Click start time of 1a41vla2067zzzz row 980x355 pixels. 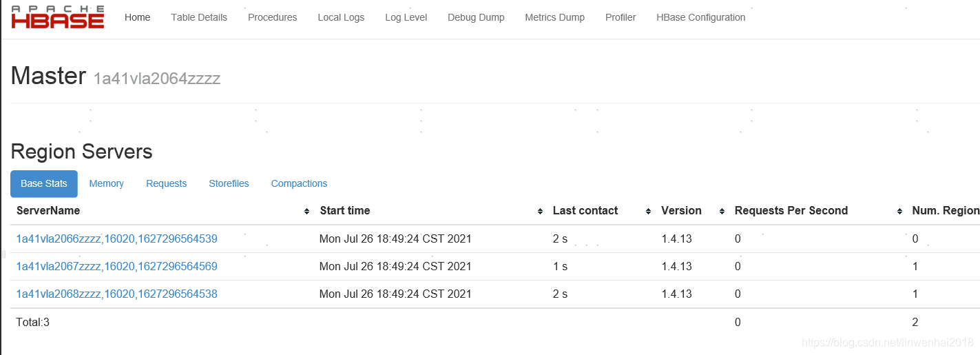395,266
